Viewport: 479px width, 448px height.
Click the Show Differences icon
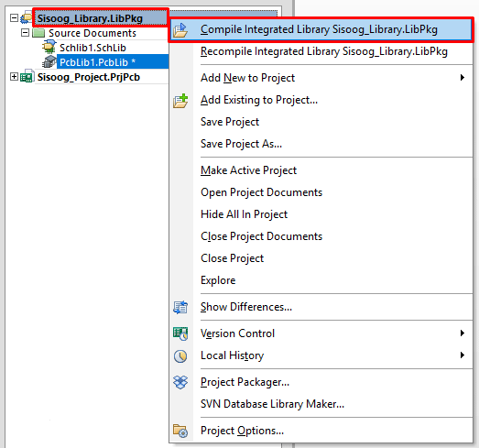180,308
